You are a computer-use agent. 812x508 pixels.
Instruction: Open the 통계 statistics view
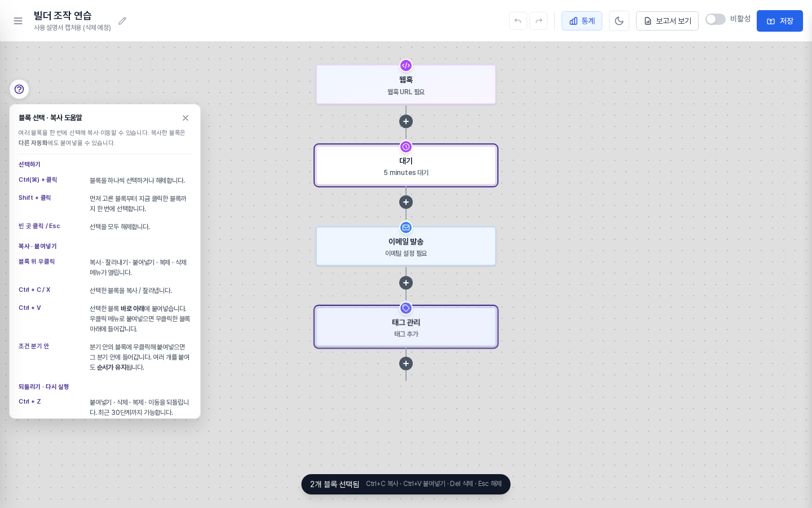582,21
